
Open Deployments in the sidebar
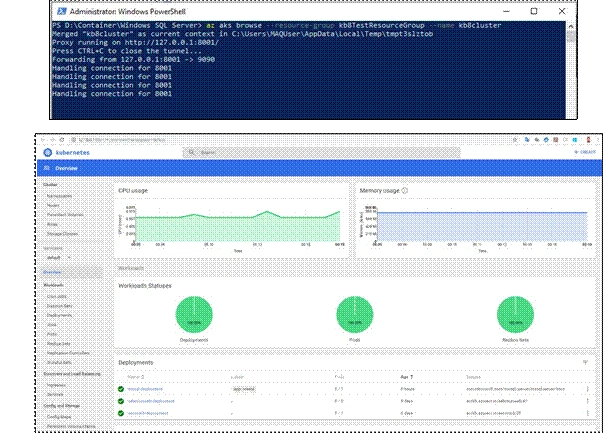point(59,315)
